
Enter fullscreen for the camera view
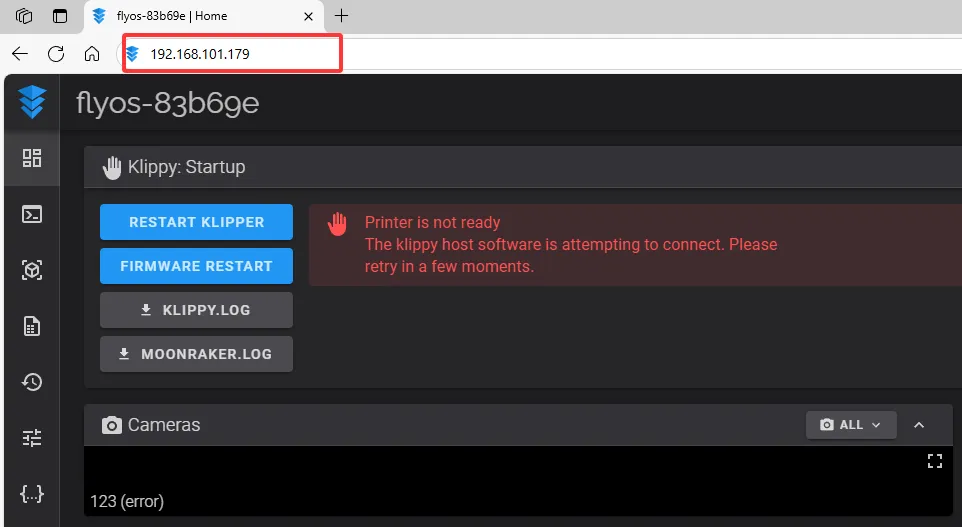click(x=935, y=461)
